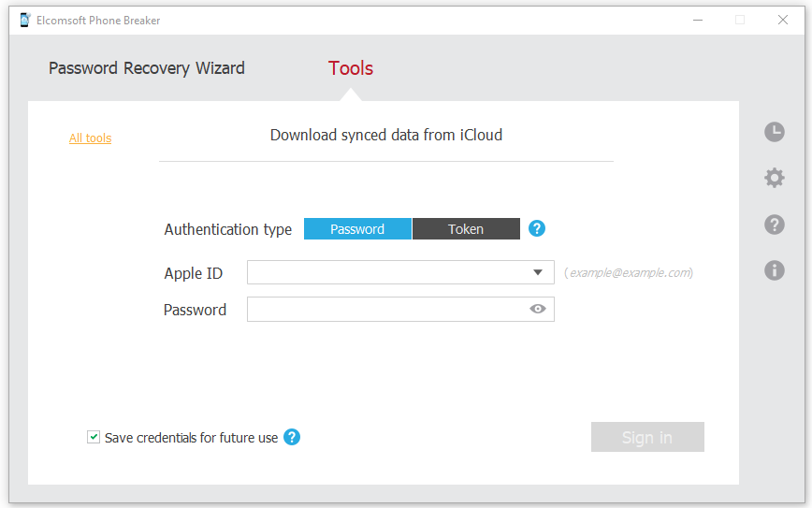Switch authentication type to Token

(466, 229)
